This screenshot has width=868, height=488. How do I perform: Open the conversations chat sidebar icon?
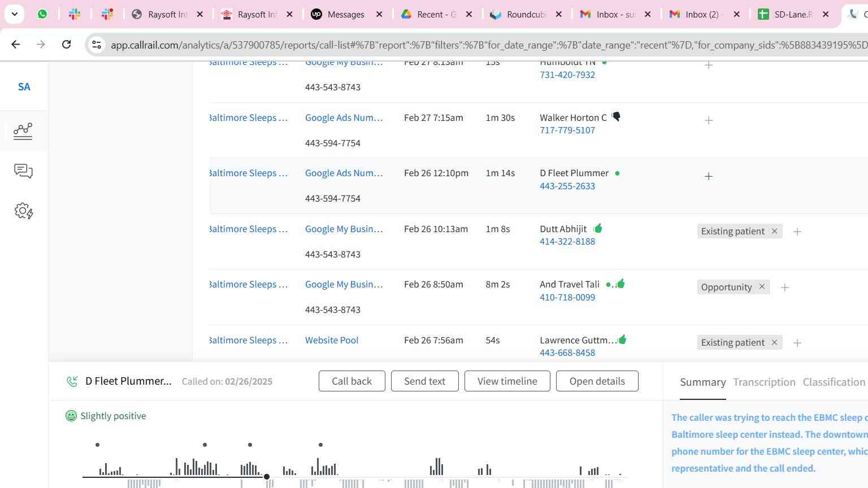(23, 171)
